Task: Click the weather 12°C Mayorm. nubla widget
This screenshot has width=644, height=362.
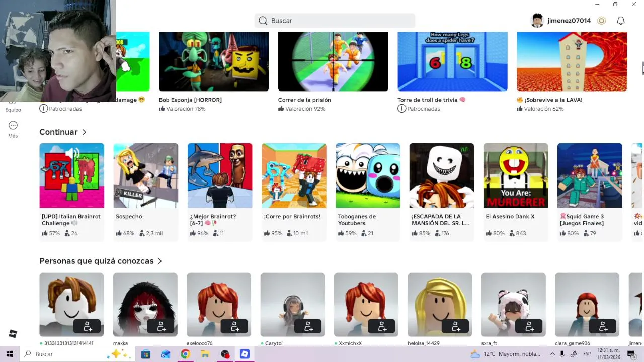Action: 505,354
